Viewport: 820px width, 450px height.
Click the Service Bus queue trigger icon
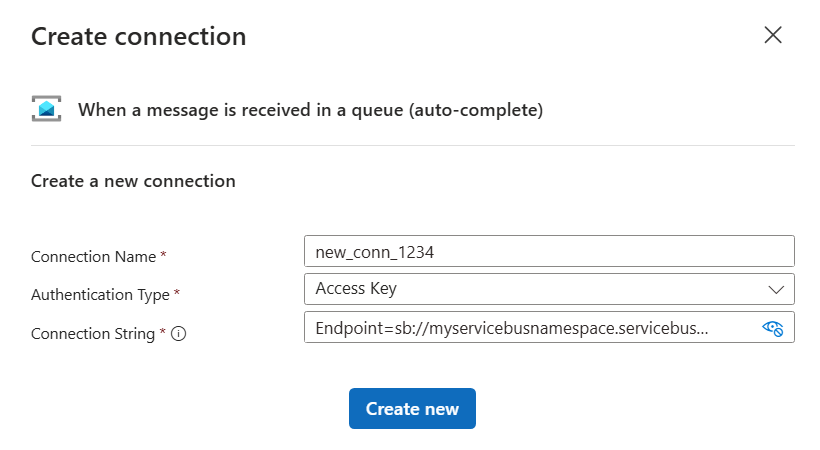pos(46,110)
